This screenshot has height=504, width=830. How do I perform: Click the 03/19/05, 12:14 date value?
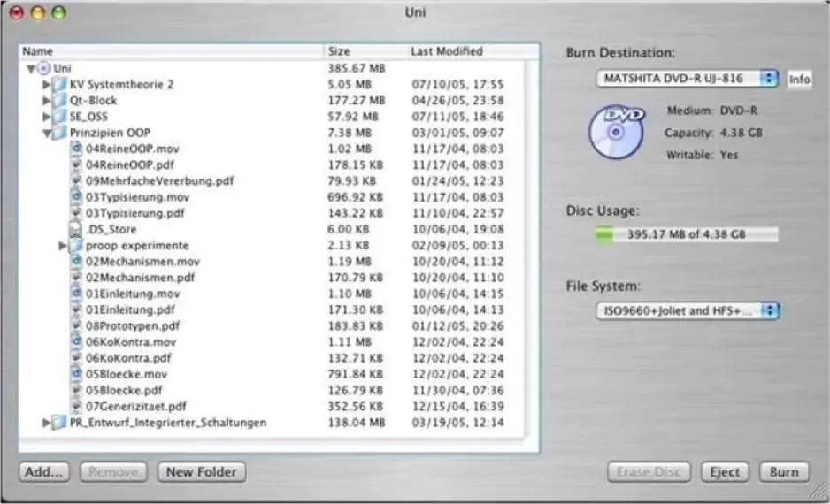[x=457, y=423]
